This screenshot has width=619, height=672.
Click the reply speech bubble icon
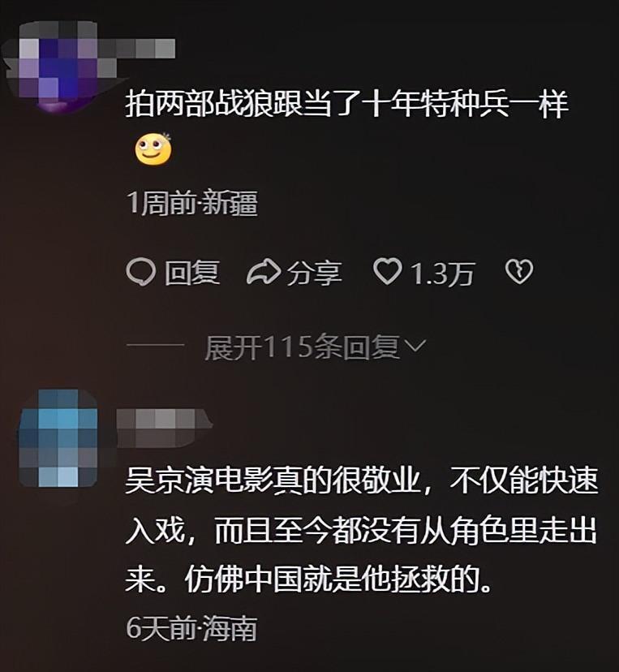141,272
